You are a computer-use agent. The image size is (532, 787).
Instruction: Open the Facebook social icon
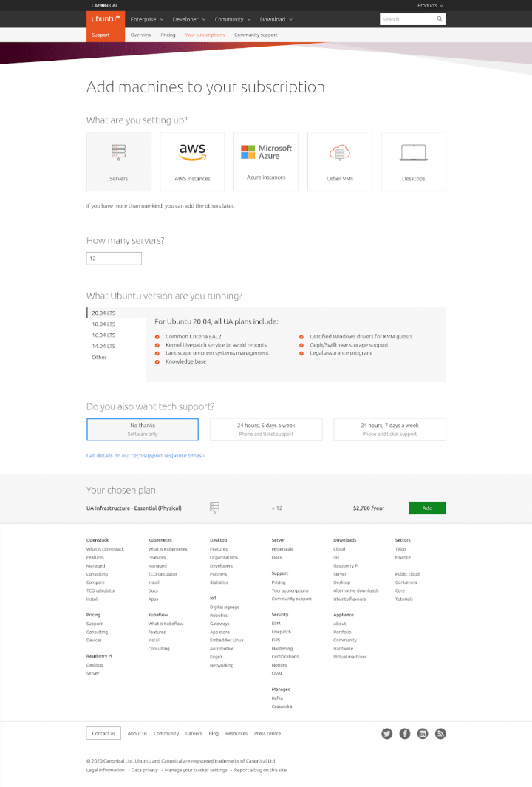pos(405,734)
